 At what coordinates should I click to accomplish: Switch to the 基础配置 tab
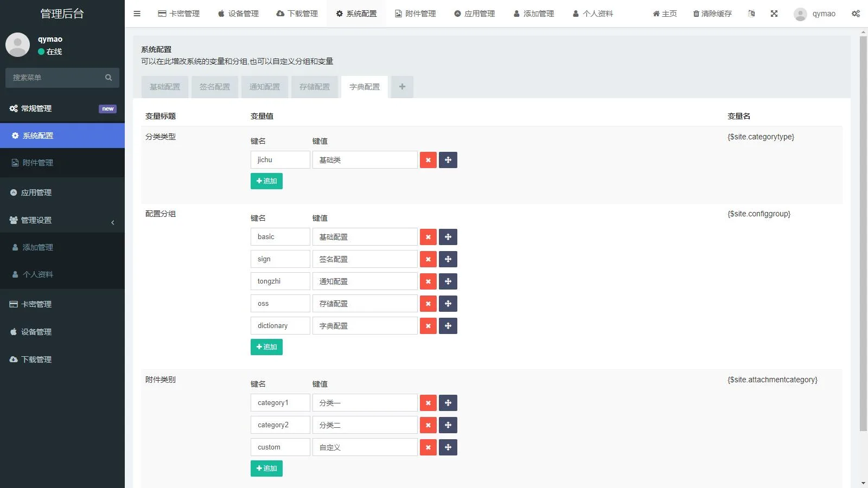[164, 87]
